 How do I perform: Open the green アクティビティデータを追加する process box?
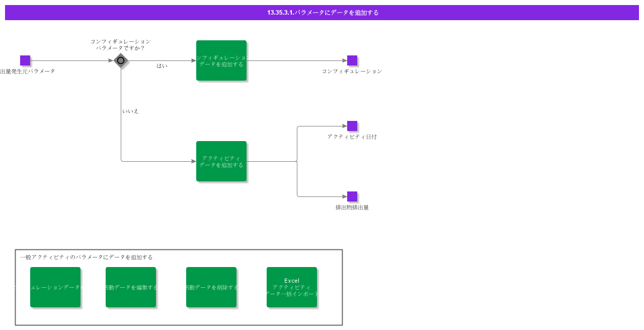(x=221, y=161)
